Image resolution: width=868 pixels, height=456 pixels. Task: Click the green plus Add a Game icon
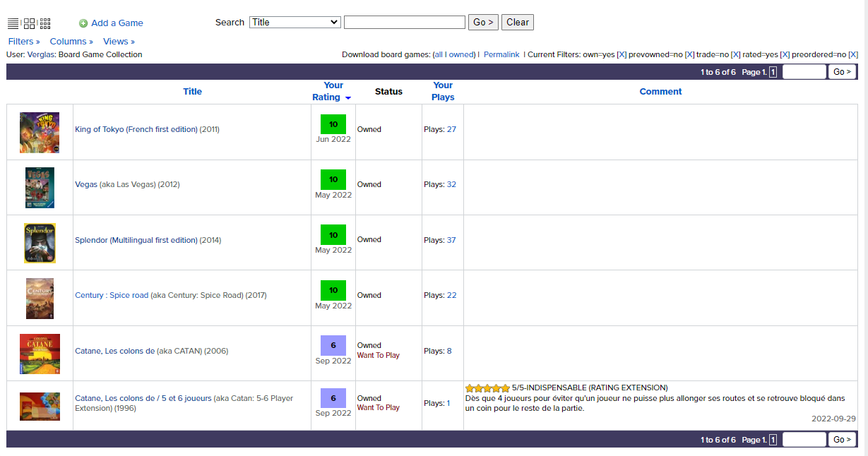click(x=83, y=23)
